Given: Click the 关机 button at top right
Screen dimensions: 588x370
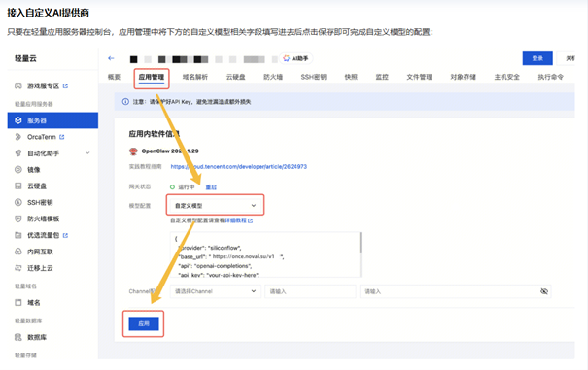Looking at the screenshot, I should [x=567, y=58].
